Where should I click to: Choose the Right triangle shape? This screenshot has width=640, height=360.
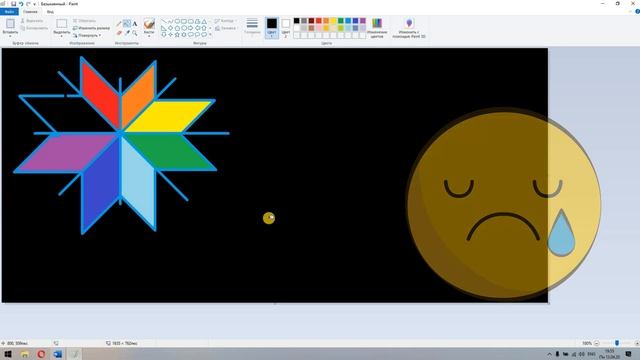164,28
